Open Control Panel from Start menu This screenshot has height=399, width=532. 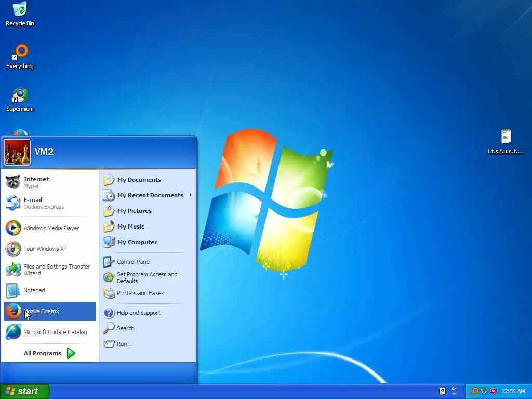[148, 262]
